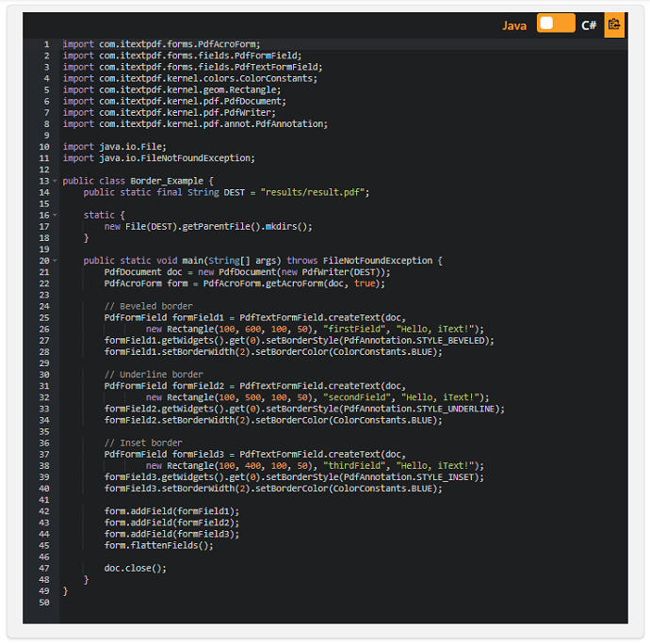Click the import PdfAcroForm line
This screenshot has height=644, width=650.
[x=162, y=44]
